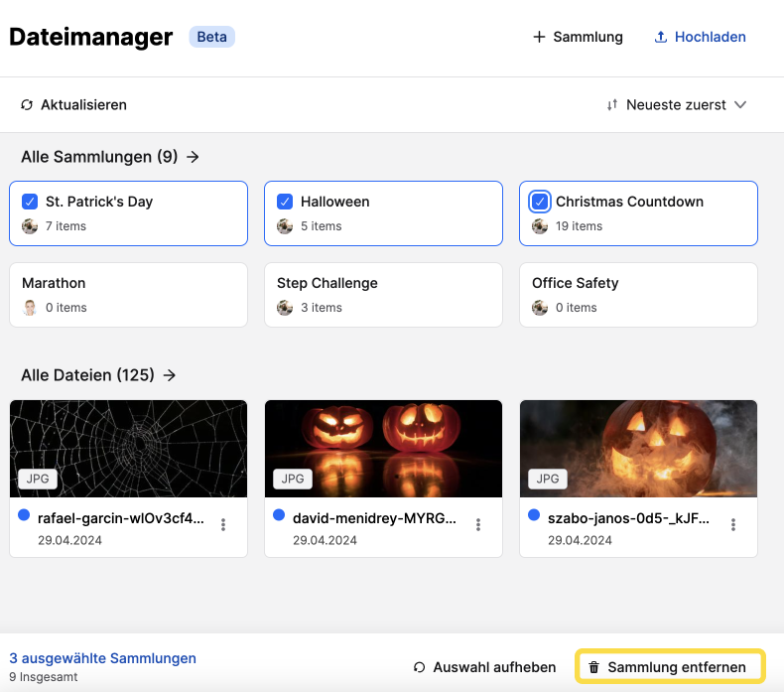The image size is (784, 692).
Task: Uncheck the Christmas Countdown checkbox
Action: [x=540, y=202]
